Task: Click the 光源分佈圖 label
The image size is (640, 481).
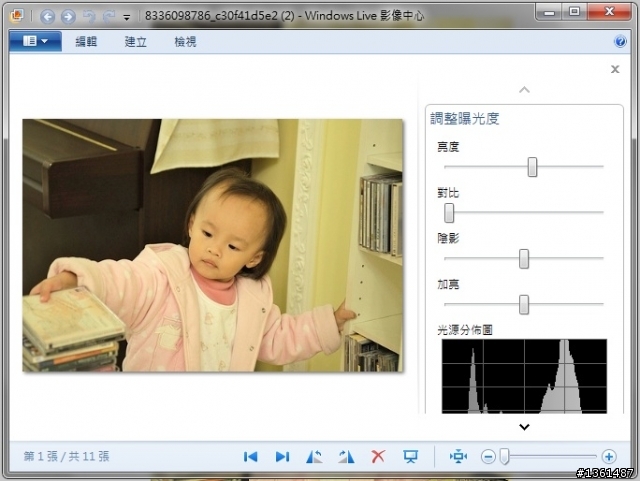Action: (x=465, y=330)
